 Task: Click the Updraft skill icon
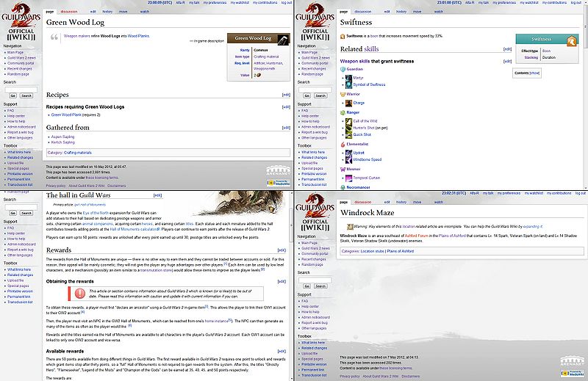pyautogui.click(x=348, y=153)
